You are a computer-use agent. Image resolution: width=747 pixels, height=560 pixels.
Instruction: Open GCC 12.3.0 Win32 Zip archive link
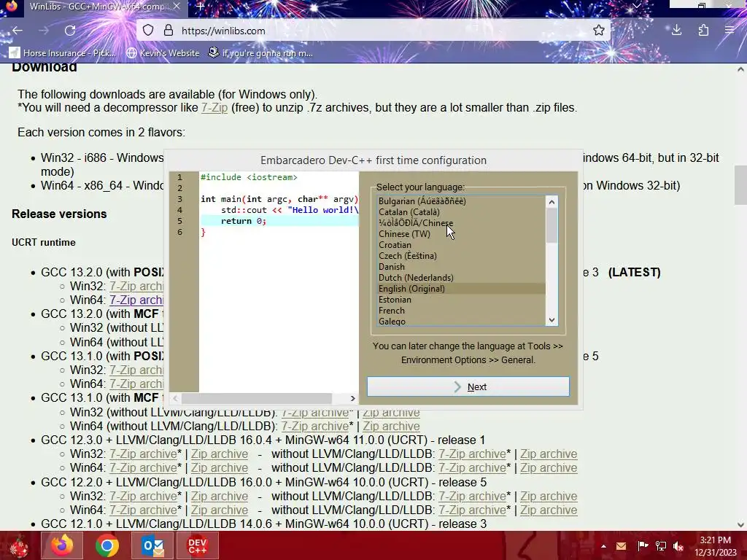[220, 454]
